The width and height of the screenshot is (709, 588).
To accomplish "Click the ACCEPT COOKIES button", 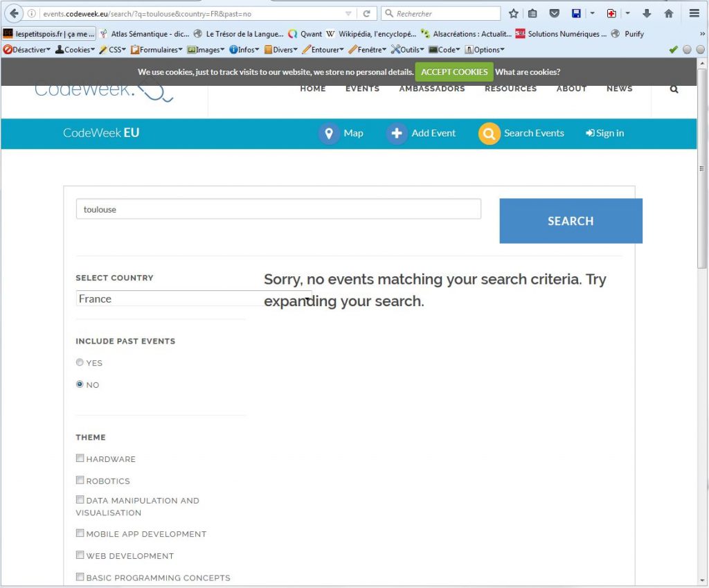I will [x=454, y=72].
